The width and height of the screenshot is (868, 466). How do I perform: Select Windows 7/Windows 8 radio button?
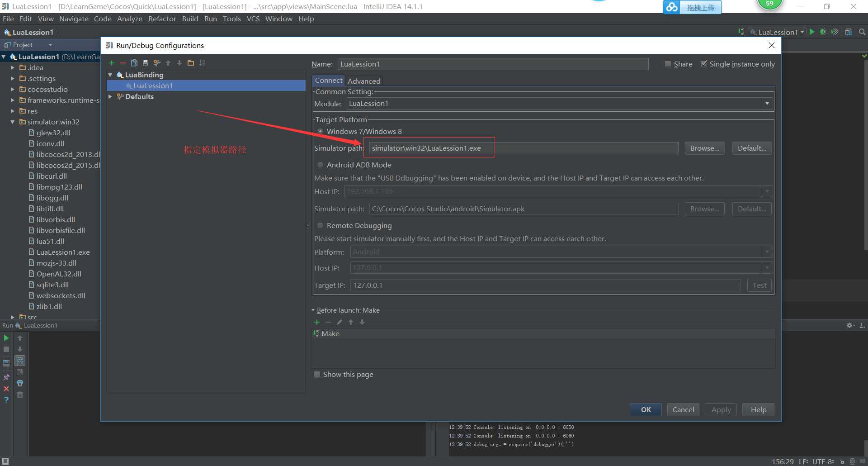[320, 131]
